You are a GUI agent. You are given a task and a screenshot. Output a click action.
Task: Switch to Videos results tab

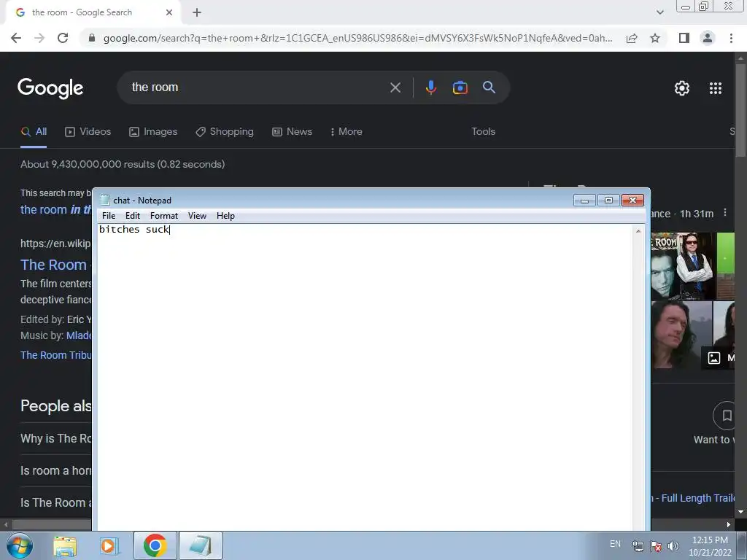click(88, 132)
